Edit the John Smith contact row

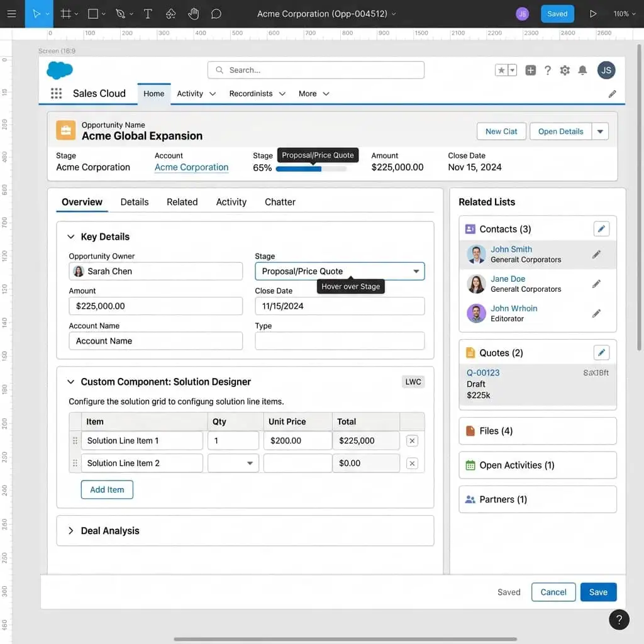(x=596, y=255)
